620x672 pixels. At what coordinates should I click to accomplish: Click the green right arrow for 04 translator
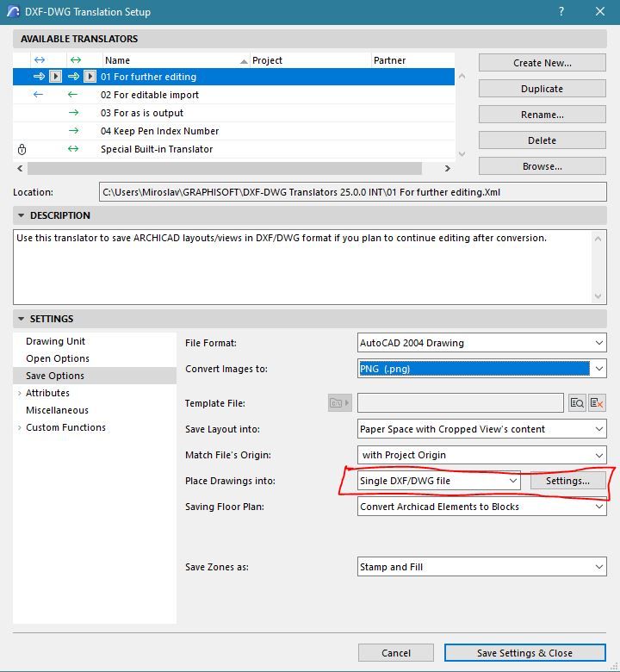click(74, 130)
